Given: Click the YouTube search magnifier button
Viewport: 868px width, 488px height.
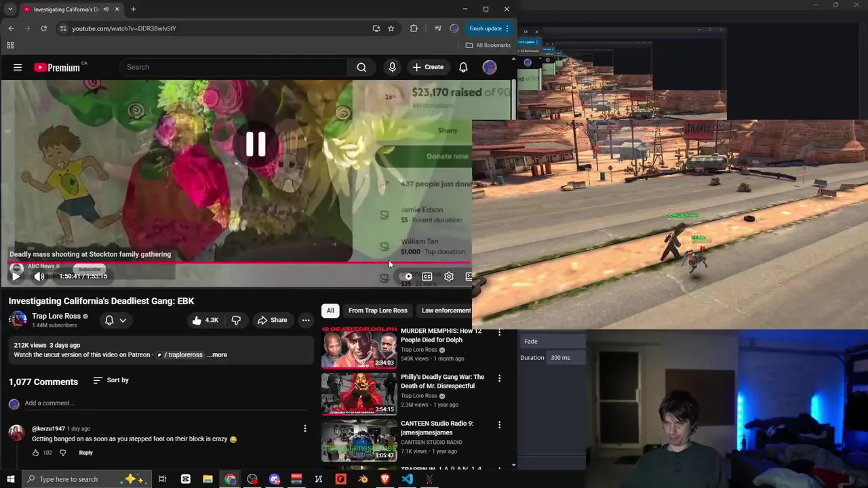Looking at the screenshot, I should click(361, 67).
